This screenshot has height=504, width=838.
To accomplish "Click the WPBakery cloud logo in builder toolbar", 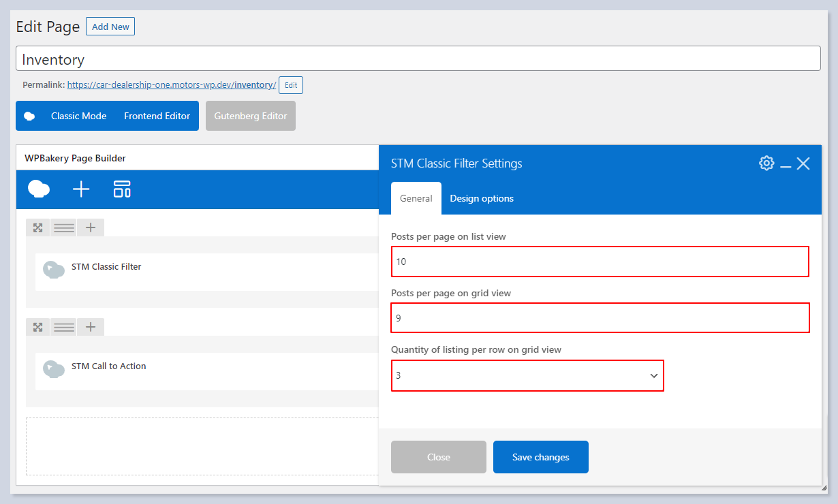I will [39, 189].
